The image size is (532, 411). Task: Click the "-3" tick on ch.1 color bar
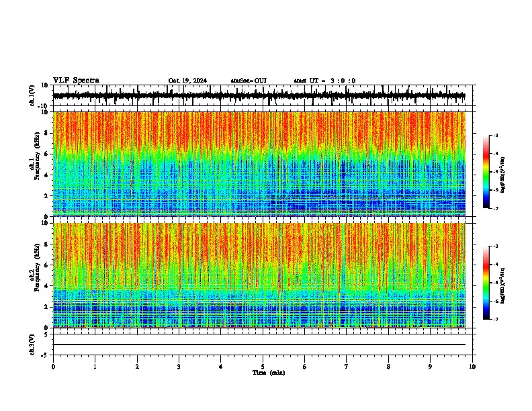pyautogui.click(x=495, y=135)
